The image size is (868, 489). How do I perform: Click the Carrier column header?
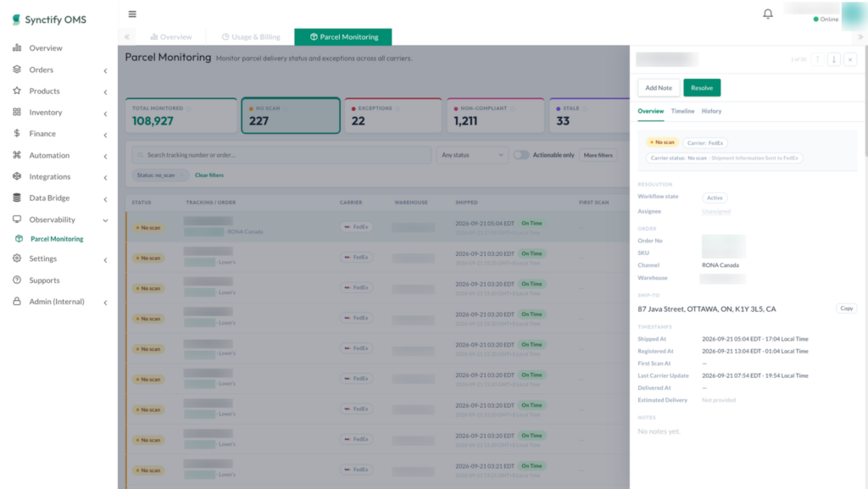351,203
